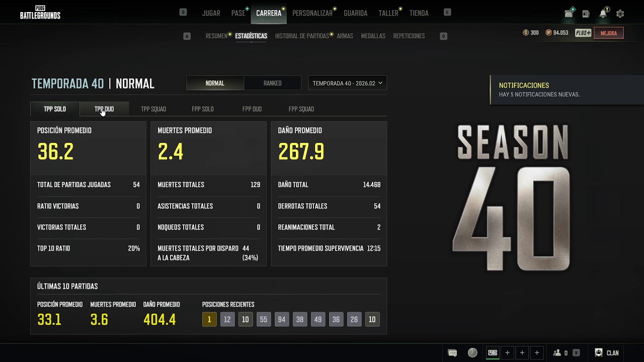Open the crate inventory icon in top bar
The height and width of the screenshot is (362, 644).
click(569, 14)
